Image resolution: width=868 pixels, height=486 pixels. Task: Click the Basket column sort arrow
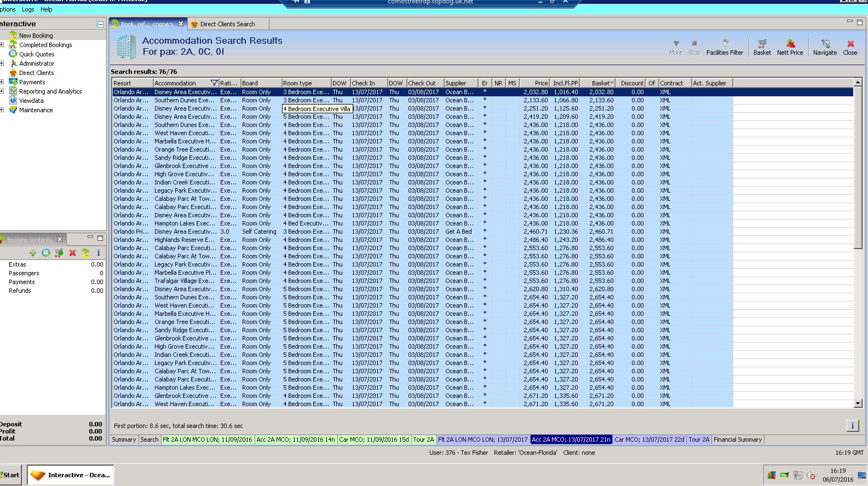612,83
